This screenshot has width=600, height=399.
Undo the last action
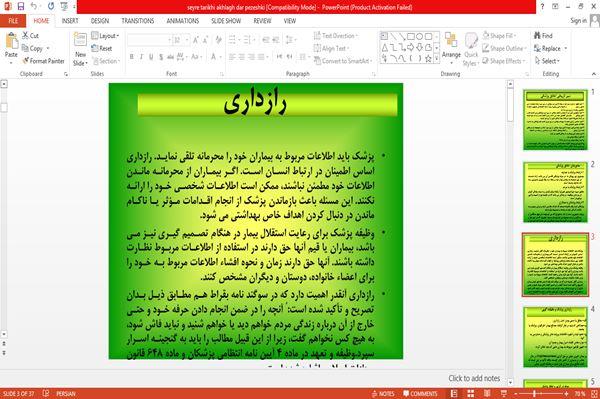[x=34, y=7]
